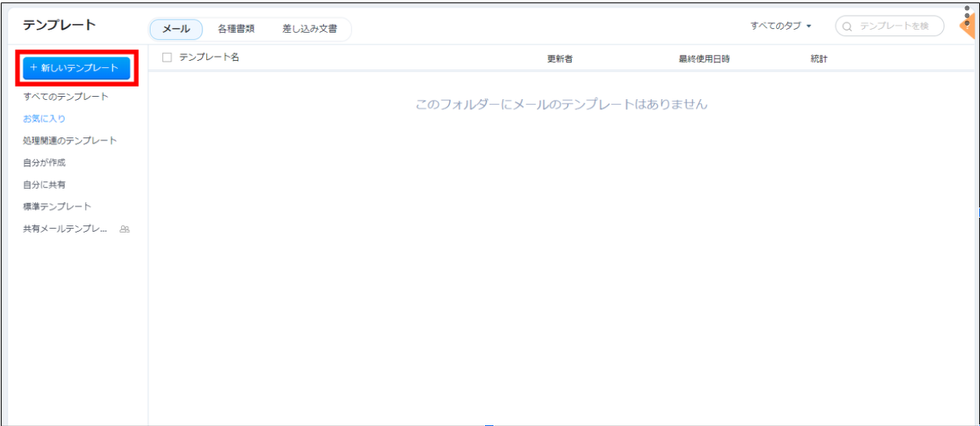Click the 最終使用日時 column header

704,59
